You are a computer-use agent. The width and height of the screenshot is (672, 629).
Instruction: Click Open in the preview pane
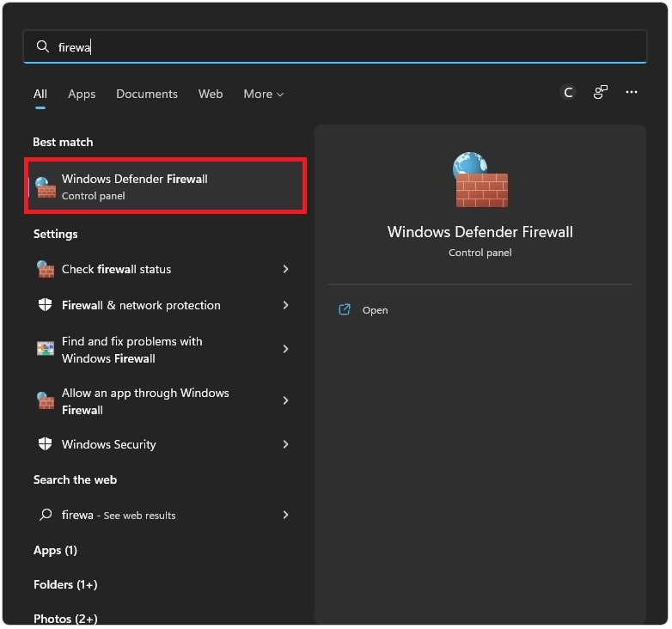(x=375, y=310)
